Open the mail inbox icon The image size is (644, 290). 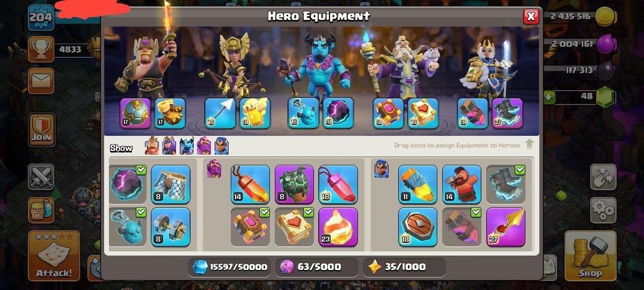(41, 81)
